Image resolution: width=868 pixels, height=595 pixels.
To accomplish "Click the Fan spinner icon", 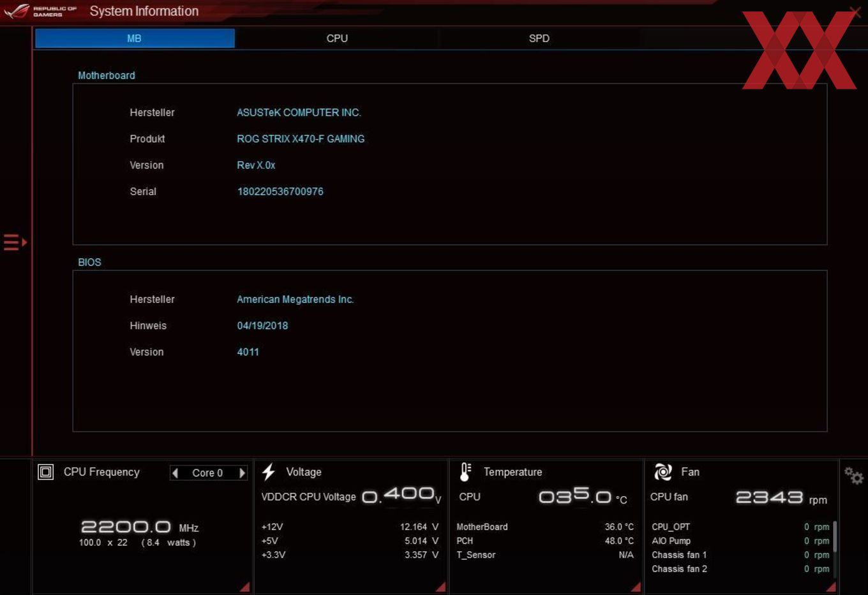I will (663, 472).
